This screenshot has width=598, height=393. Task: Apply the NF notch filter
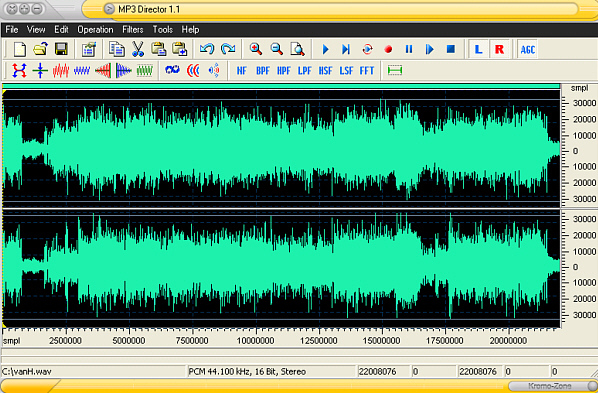242,71
